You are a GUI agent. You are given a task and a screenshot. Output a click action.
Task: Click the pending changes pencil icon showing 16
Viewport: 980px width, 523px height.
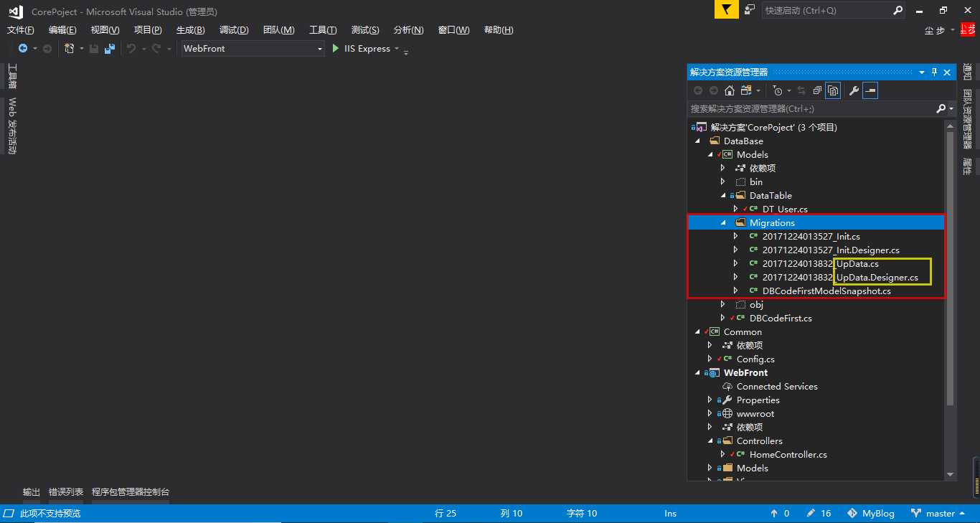tap(811, 514)
